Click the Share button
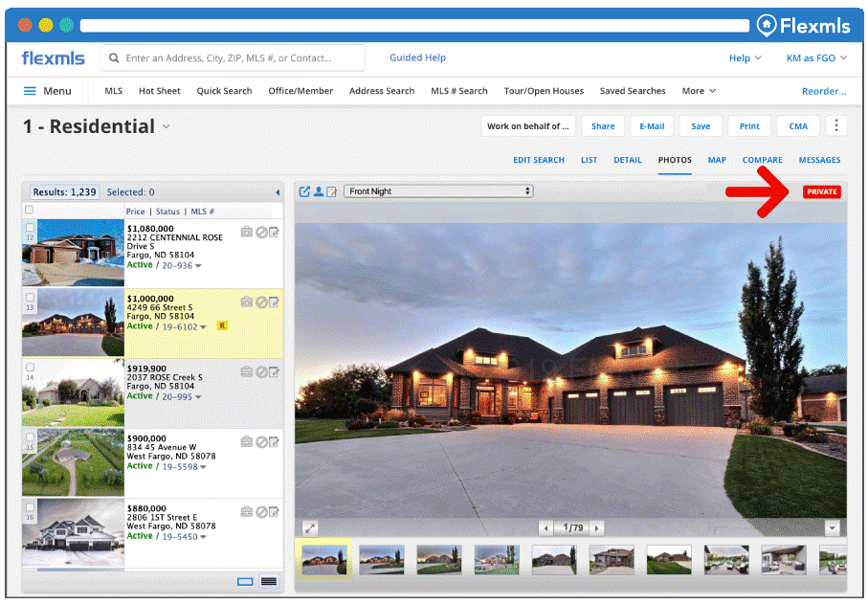This screenshot has height=604, width=868. pos(603,125)
